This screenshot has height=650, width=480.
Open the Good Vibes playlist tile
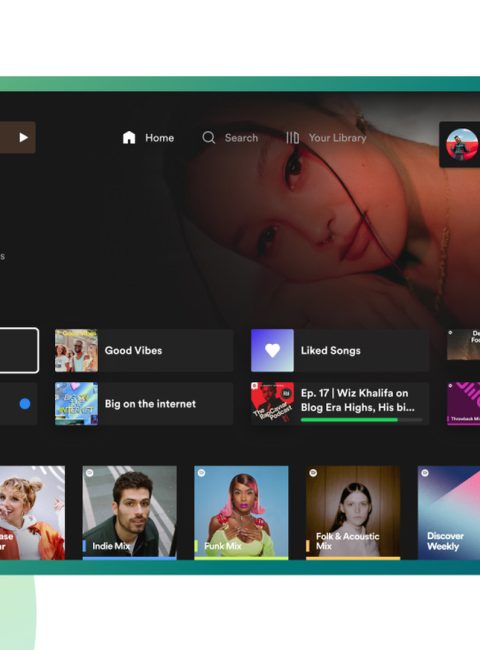coord(144,351)
